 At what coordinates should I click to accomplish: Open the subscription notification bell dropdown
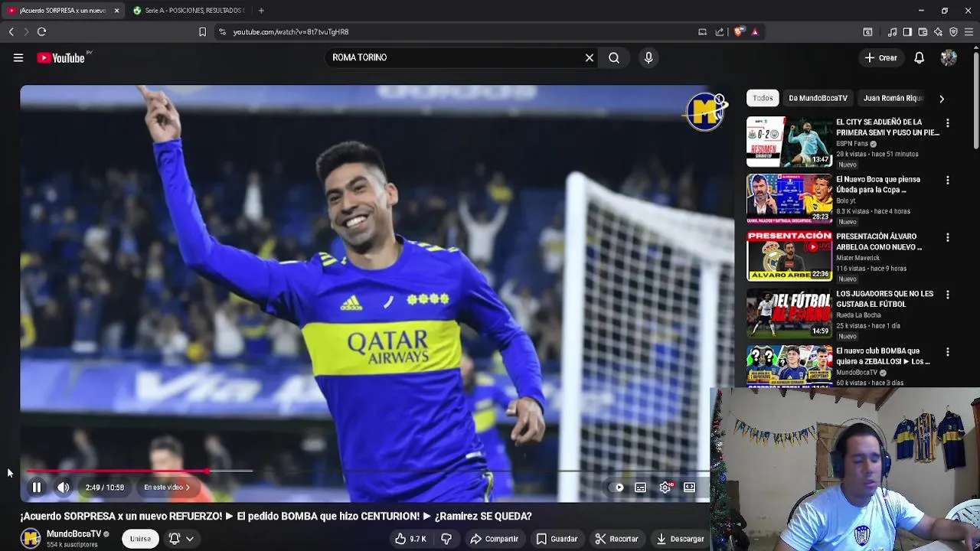[181, 539]
